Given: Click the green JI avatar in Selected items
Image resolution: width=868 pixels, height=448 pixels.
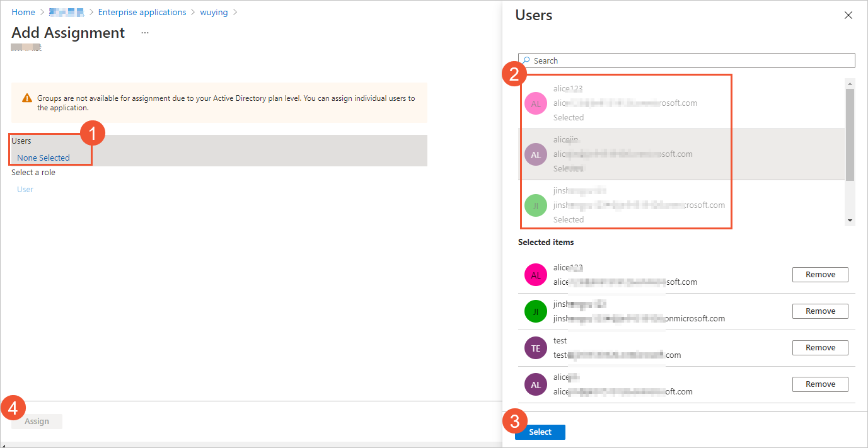Looking at the screenshot, I should point(536,311).
